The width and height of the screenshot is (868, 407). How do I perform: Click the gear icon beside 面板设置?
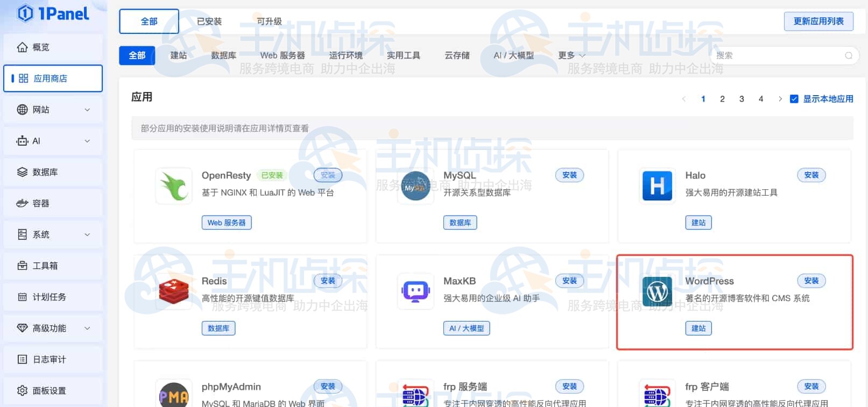(x=22, y=390)
